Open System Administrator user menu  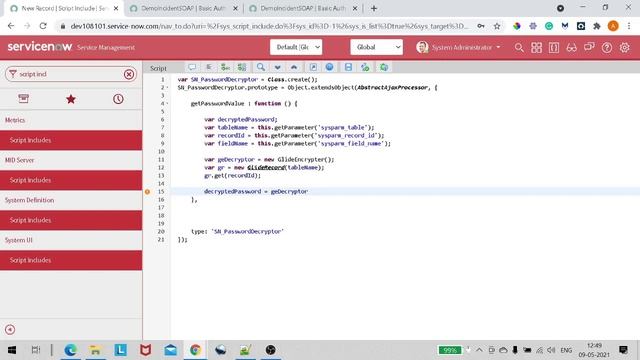tap(458, 47)
